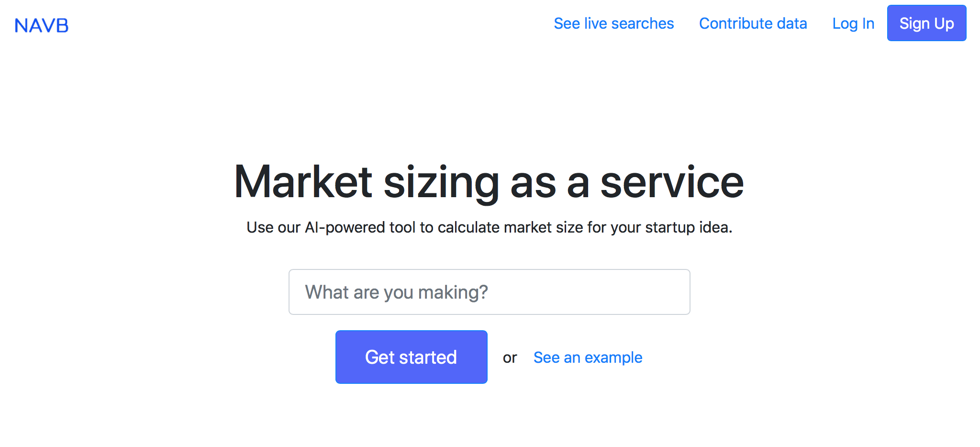This screenshot has height=447, width=980.
Task: Focus the What are you making field
Action: pos(489,292)
